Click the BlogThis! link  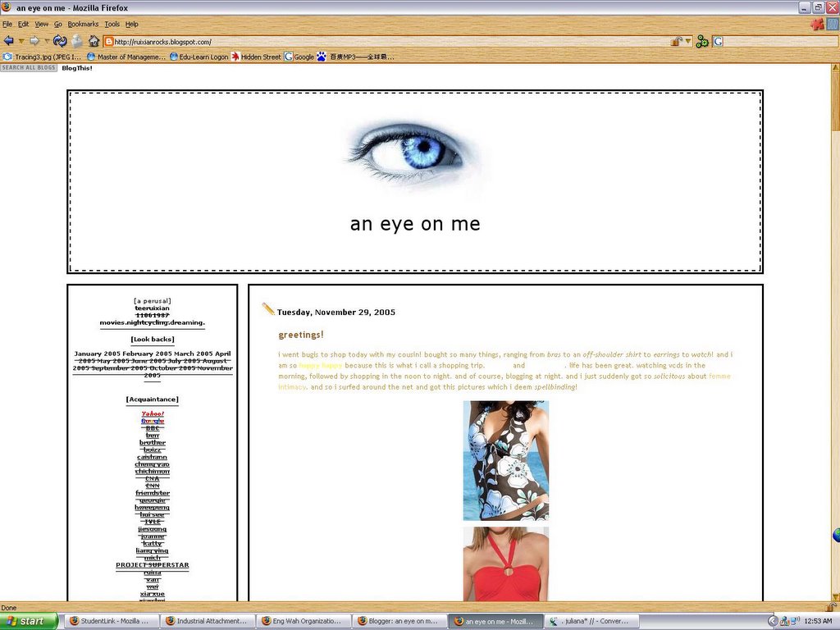(x=76, y=68)
